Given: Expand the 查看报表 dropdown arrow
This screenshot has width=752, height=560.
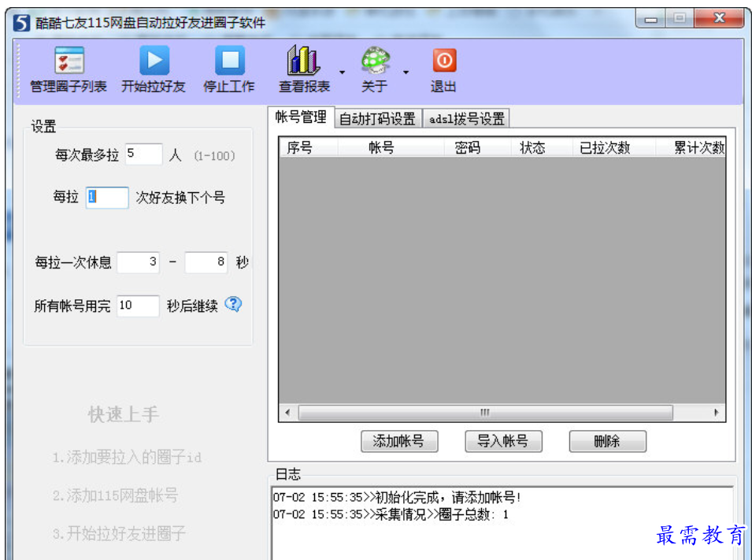Looking at the screenshot, I should 342,72.
